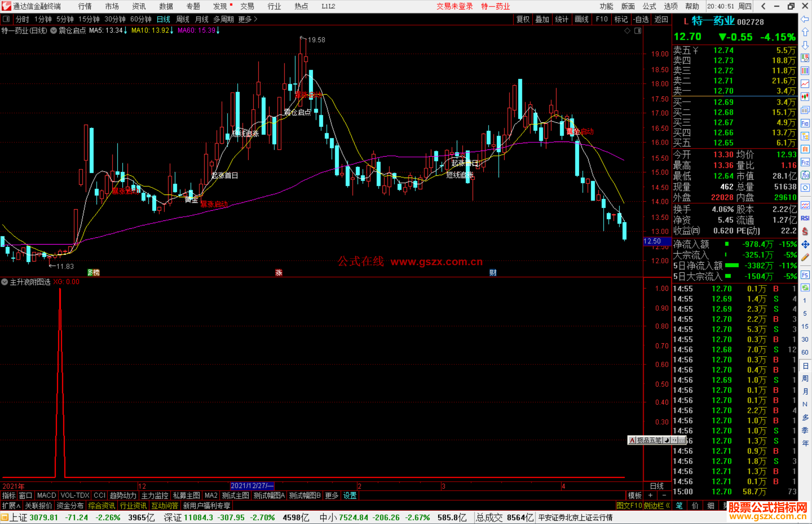Viewport: 812px width, 524px height.
Task: Click the 12.50 price marker on axis
Action: (x=657, y=241)
